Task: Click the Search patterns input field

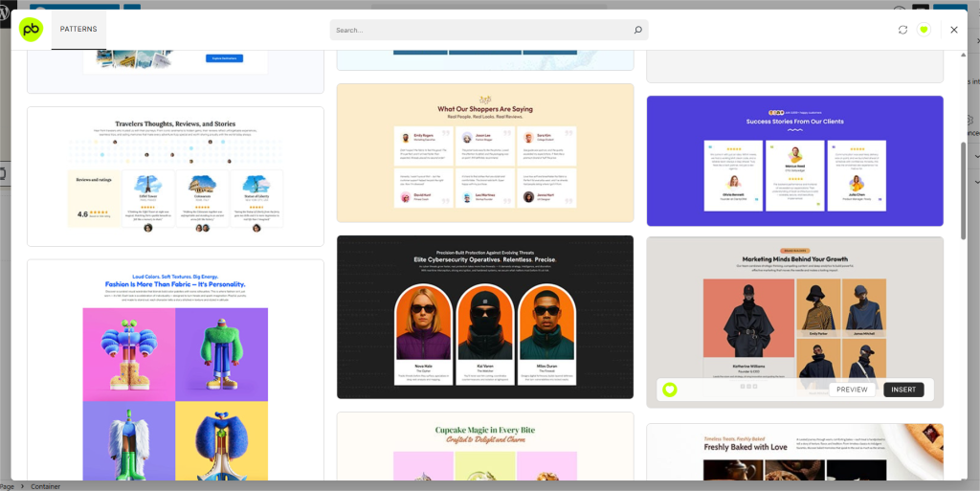Action: tap(479, 30)
